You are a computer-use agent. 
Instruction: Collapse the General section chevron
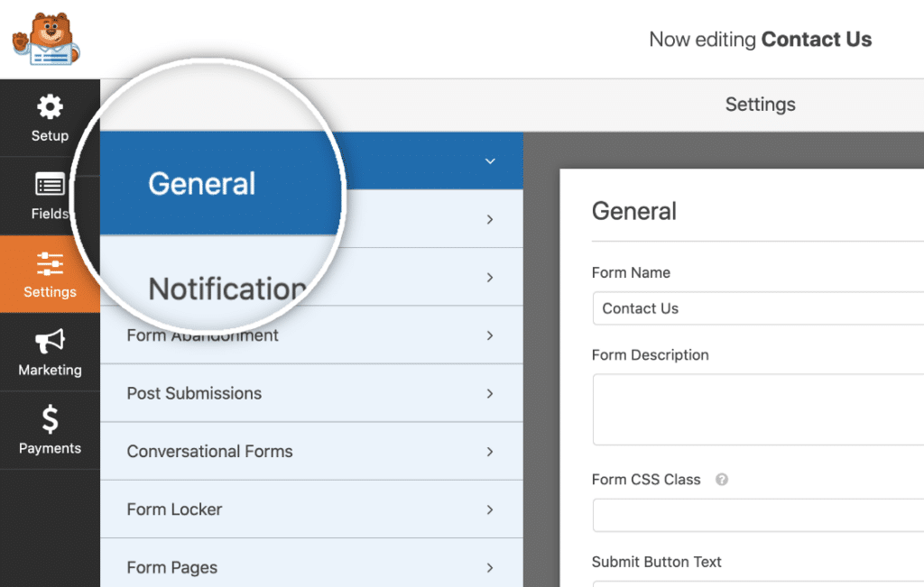coord(490,161)
